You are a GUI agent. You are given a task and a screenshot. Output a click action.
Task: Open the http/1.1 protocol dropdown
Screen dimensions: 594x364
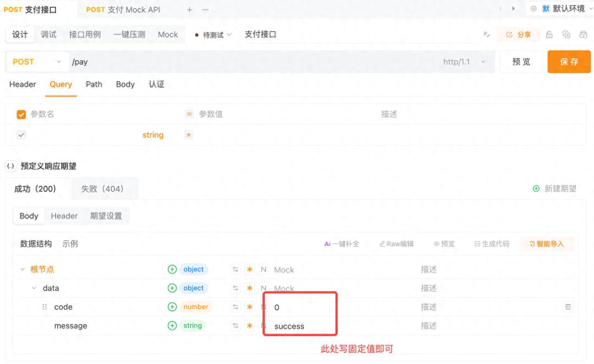tap(465, 62)
